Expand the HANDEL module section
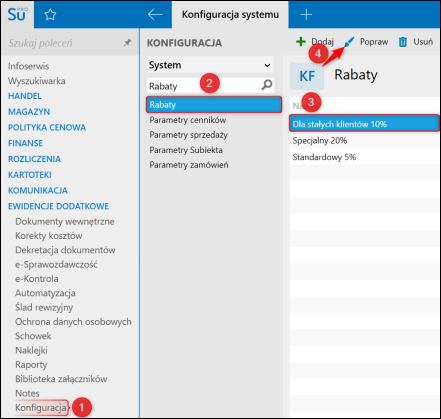 coord(25,96)
